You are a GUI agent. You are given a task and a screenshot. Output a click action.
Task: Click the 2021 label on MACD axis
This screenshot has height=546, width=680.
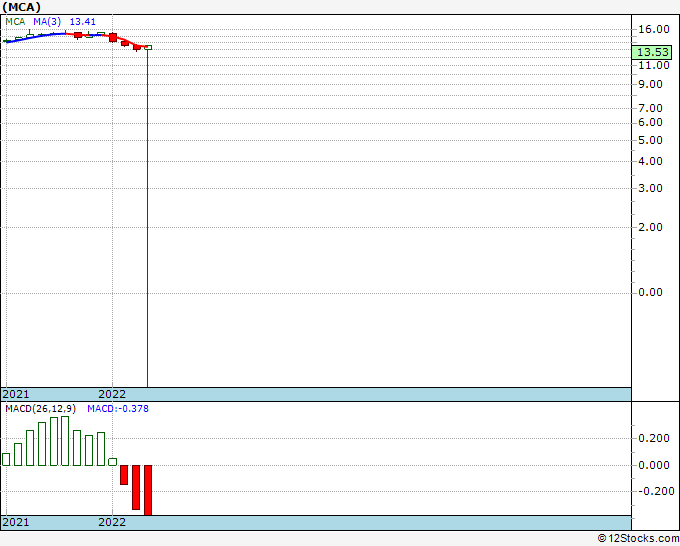(x=16, y=522)
